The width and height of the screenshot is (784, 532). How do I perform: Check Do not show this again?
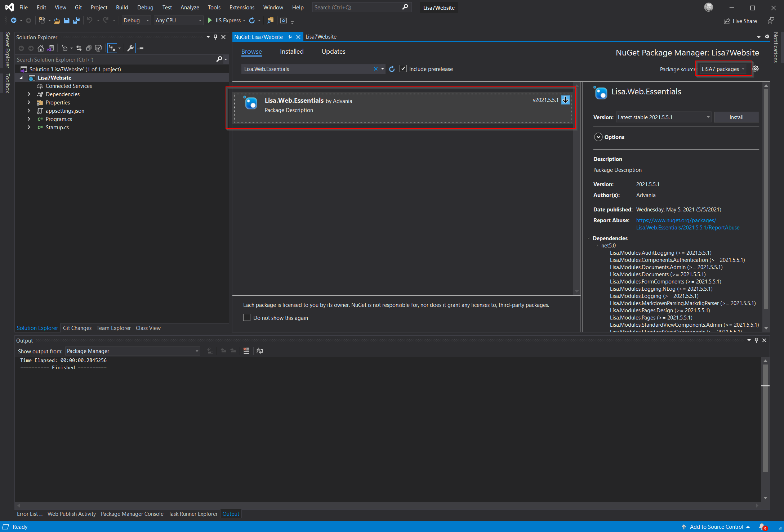point(247,318)
